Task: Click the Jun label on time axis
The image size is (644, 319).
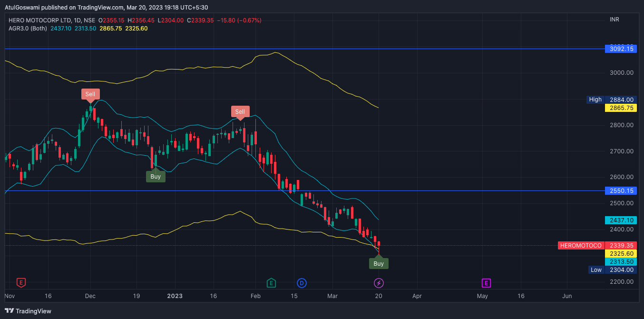Action: [567, 296]
